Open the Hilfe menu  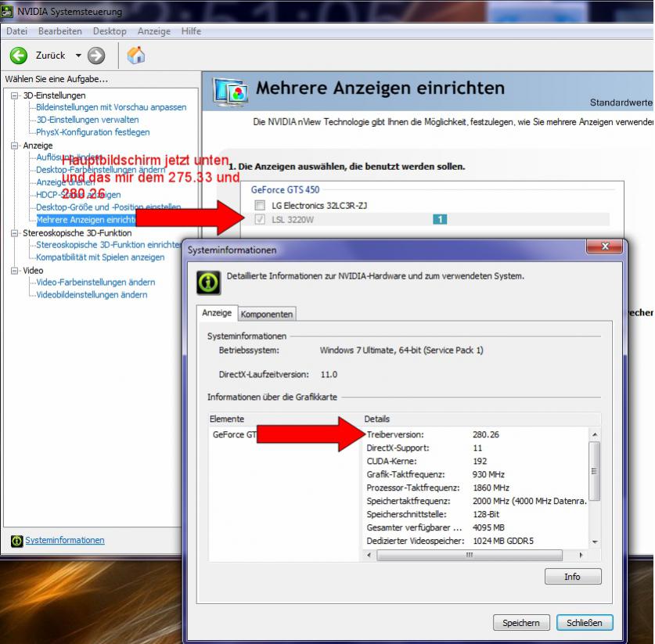click(191, 31)
